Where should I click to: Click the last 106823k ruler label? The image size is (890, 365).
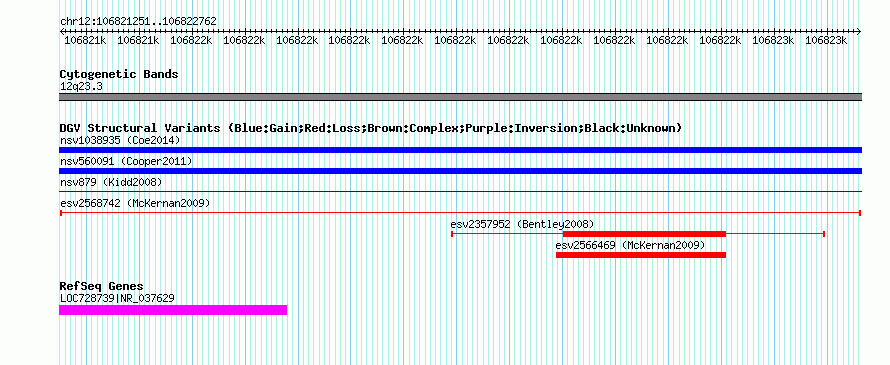coord(826,40)
